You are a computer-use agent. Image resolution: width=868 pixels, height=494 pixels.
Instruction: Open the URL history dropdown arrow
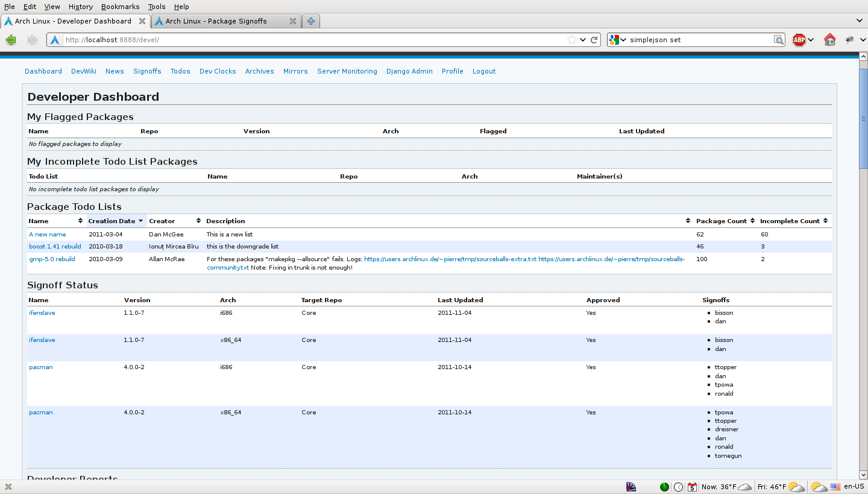click(x=583, y=40)
